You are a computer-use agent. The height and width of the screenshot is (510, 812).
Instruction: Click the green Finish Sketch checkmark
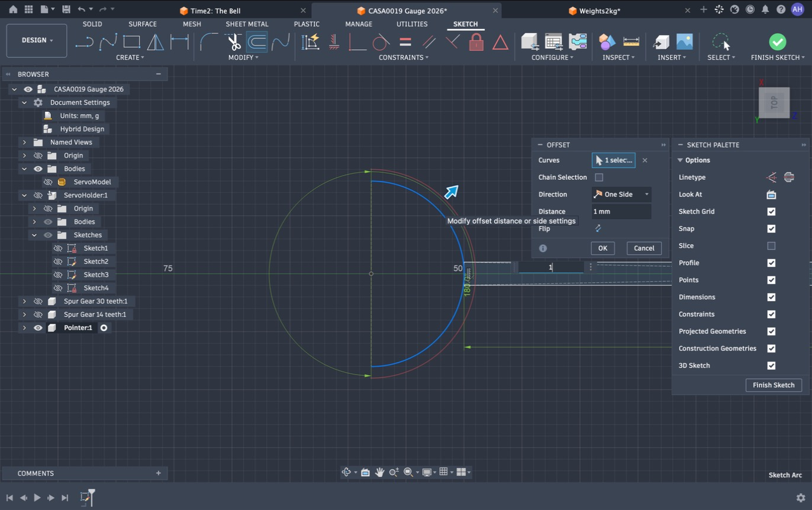click(x=777, y=41)
